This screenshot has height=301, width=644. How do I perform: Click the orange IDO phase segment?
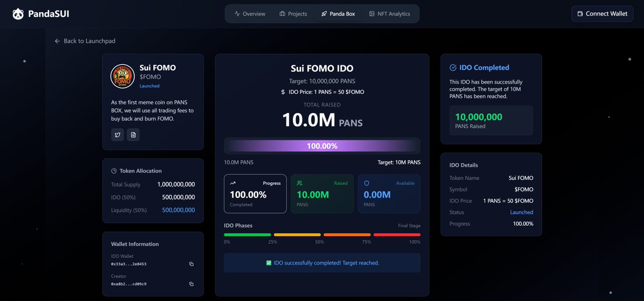tap(347, 234)
